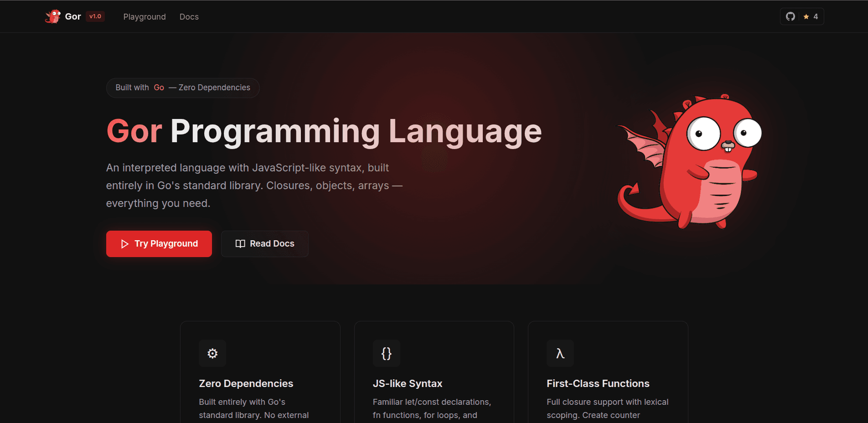Click the Zero Dependencies card title
This screenshot has height=423, width=868.
pos(246,384)
